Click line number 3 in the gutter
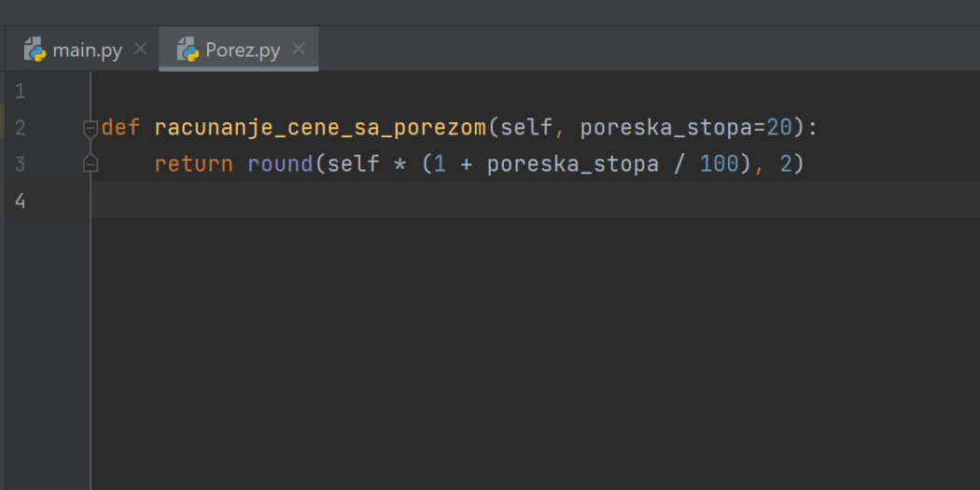The width and height of the screenshot is (980, 490). tap(20, 164)
